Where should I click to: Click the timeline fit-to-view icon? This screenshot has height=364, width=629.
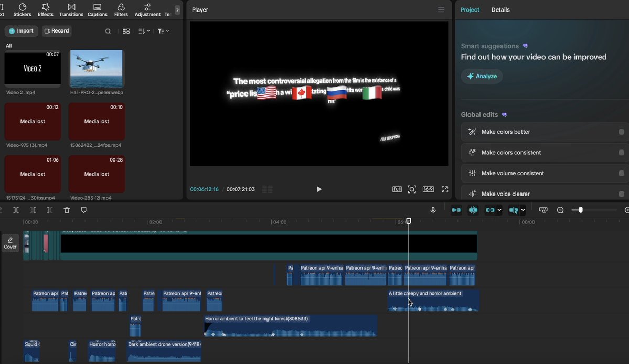543,210
